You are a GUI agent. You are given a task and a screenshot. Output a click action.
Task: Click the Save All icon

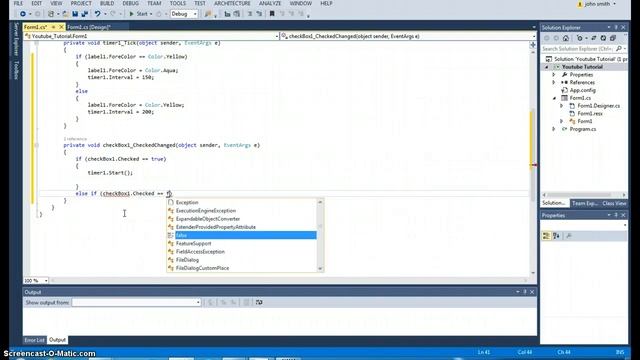[85, 14]
